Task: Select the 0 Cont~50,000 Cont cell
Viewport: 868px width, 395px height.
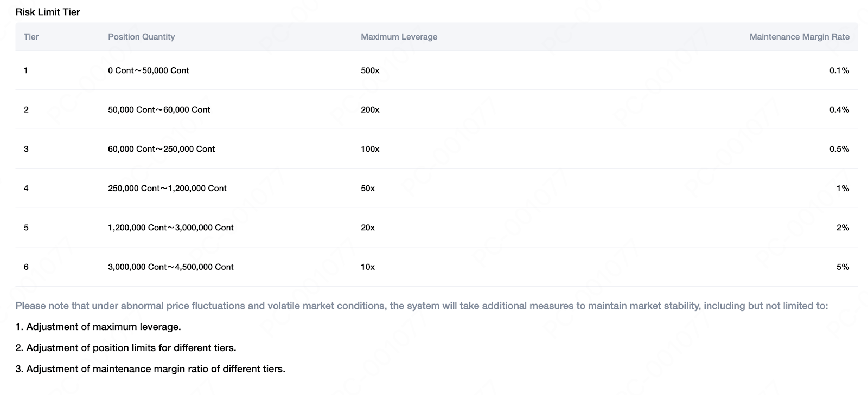Action: (148, 70)
